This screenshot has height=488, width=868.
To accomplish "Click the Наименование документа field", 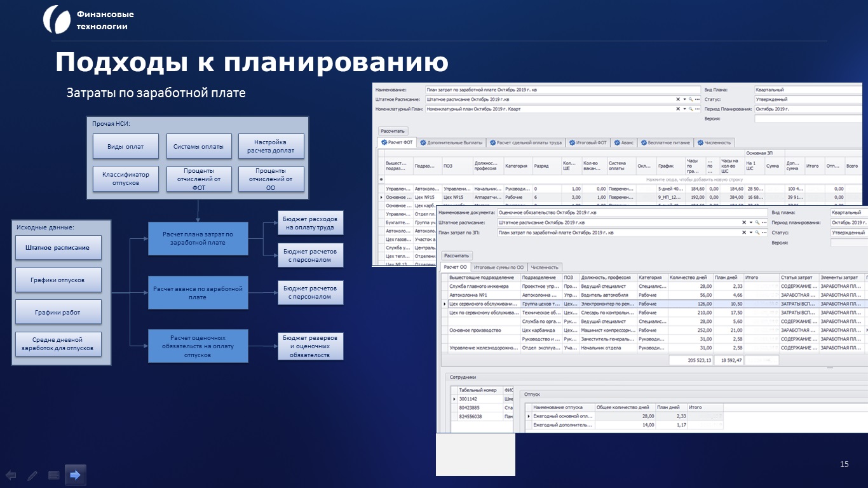I will coord(632,213).
